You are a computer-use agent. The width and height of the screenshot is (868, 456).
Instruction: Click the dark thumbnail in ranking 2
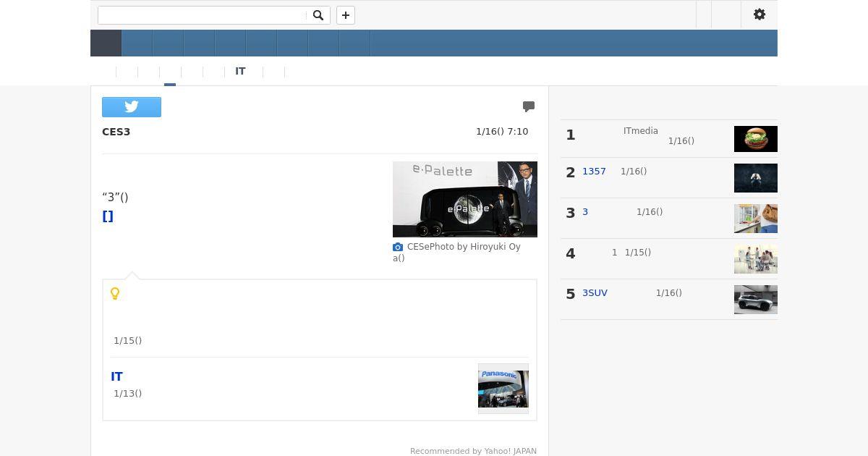[756, 178]
